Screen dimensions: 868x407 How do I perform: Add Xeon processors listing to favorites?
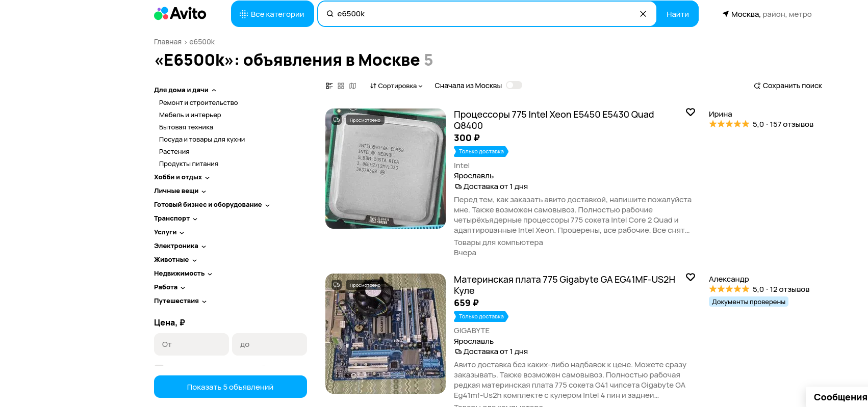(x=691, y=112)
